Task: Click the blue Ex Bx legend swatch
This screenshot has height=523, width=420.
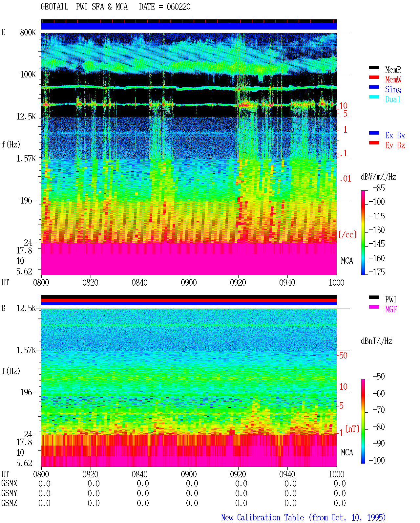Action: [x=374, y=133]
